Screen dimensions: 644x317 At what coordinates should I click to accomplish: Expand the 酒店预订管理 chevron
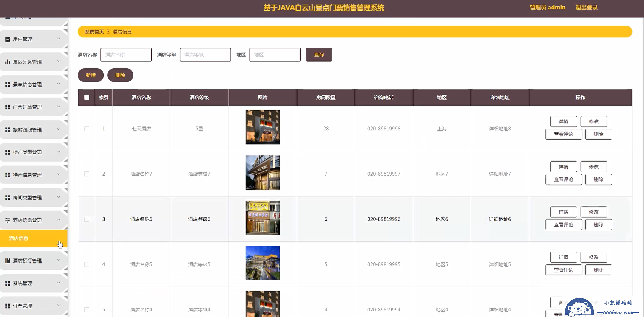[59, 260]
